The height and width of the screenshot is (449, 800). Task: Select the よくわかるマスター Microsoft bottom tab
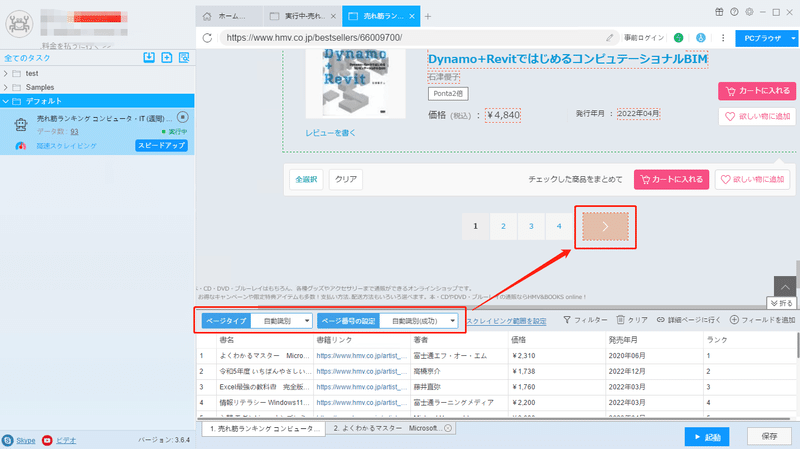coord(390,429)
